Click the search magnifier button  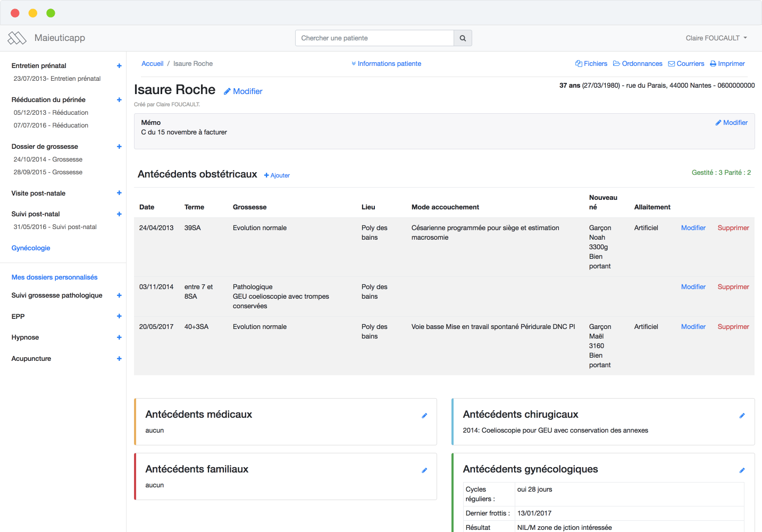pos(463,38)
